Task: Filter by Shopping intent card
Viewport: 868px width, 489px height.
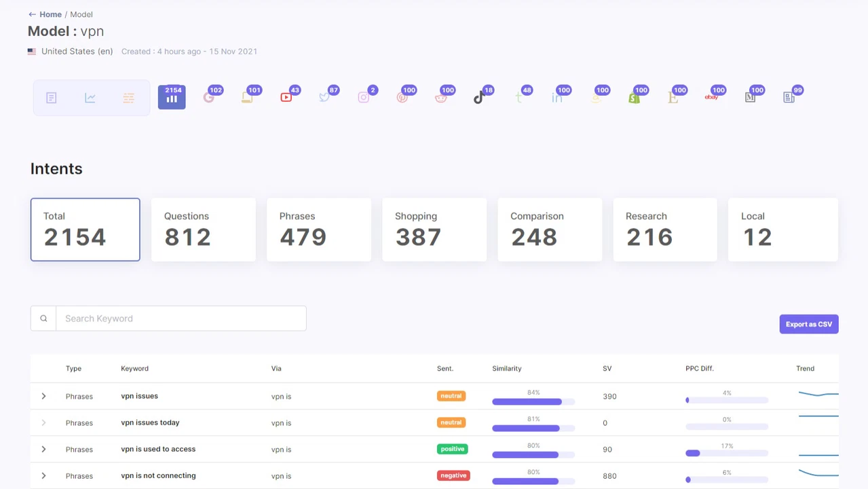Action: pyautogui.click(x=434, y=230)
